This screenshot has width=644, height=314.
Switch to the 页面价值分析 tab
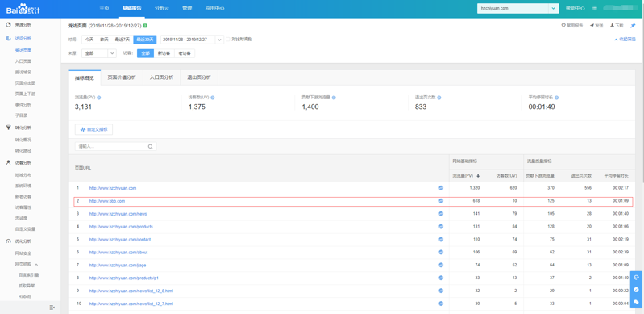click(x=122, y=77)
